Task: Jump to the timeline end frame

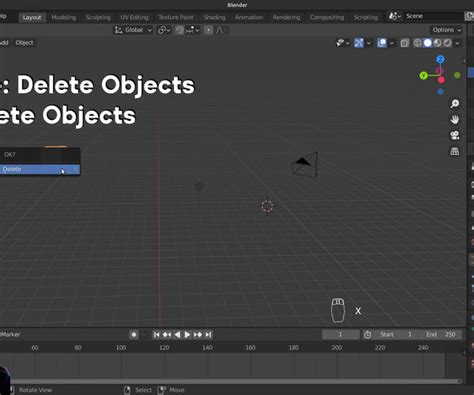Action: coord(208,334)
